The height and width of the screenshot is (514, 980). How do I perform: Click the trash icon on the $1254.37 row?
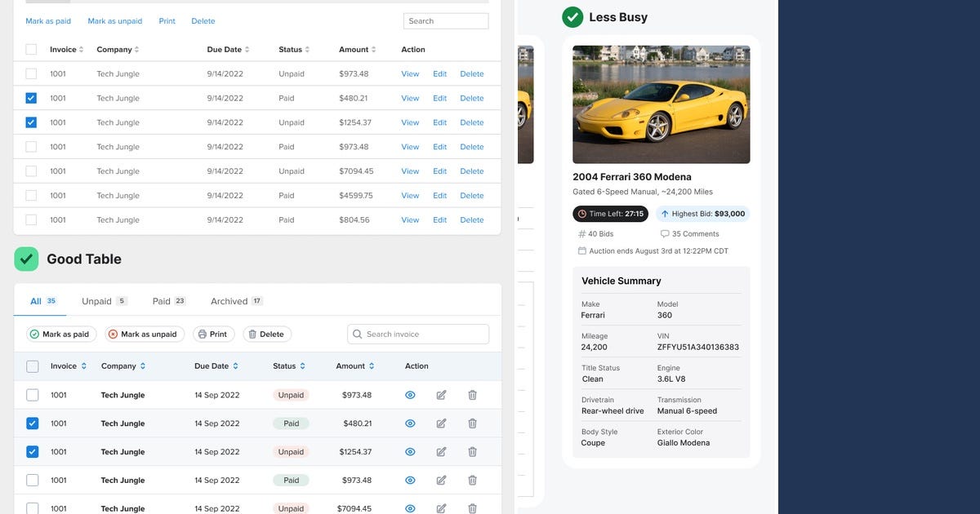472,451
